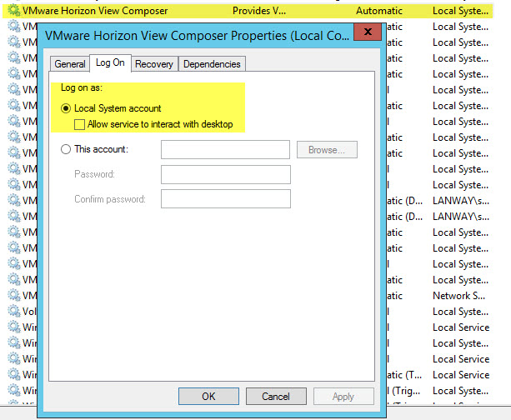Select VMware Horizon View Composer service name

(x=95, y=11)
